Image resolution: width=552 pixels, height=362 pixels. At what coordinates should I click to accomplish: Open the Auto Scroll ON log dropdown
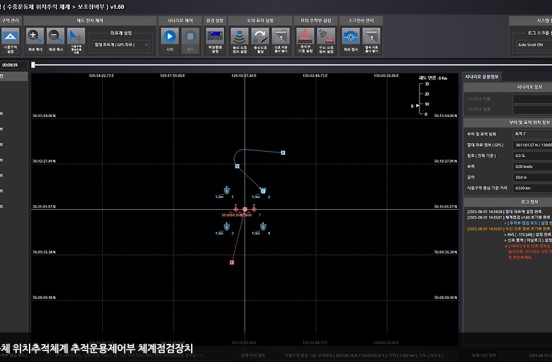tap(534, 45)
